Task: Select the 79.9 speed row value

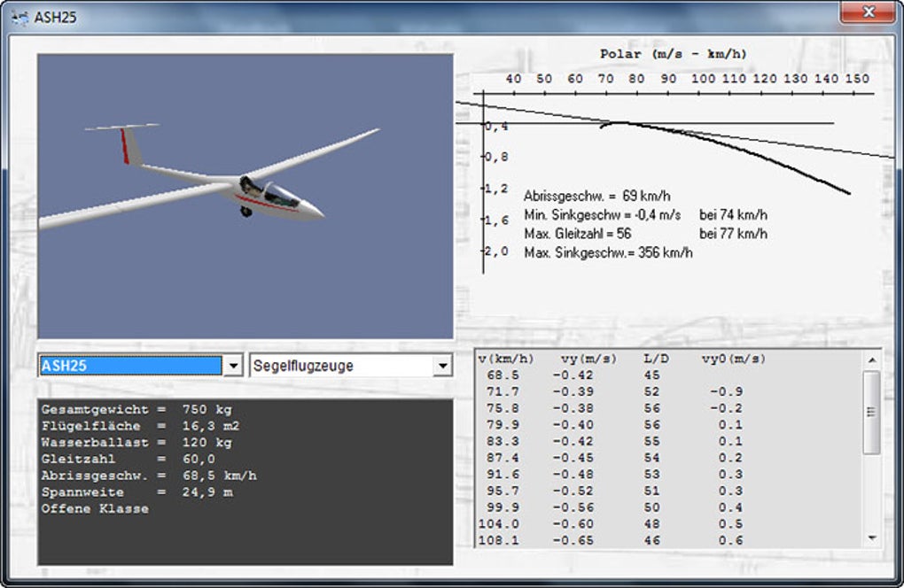Action: 503,424
